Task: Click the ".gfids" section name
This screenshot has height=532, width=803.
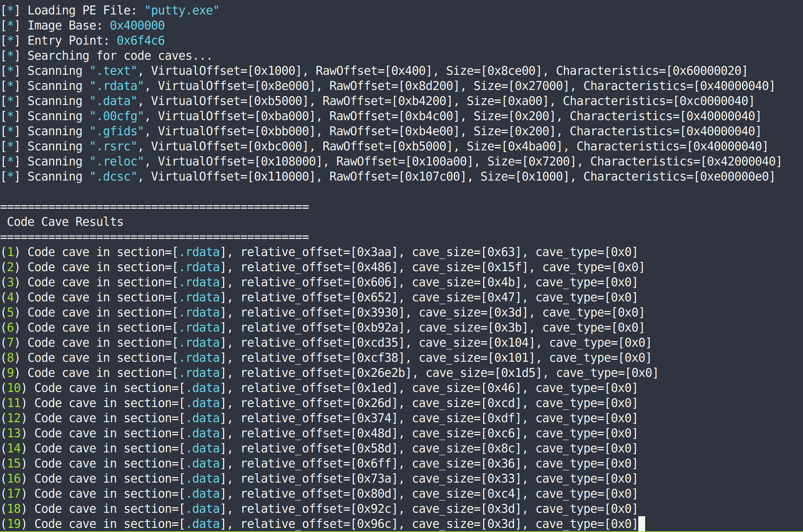Action: pos(117,131)
